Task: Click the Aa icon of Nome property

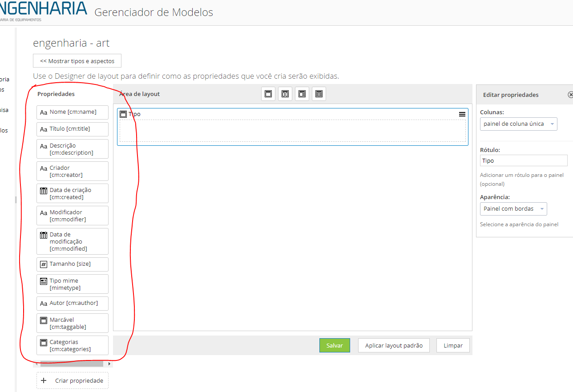Action: click(44, 112)
